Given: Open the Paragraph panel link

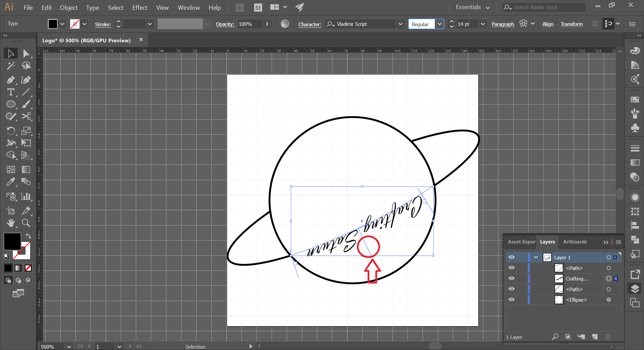Looking at the screenshot, I should 502,24.
